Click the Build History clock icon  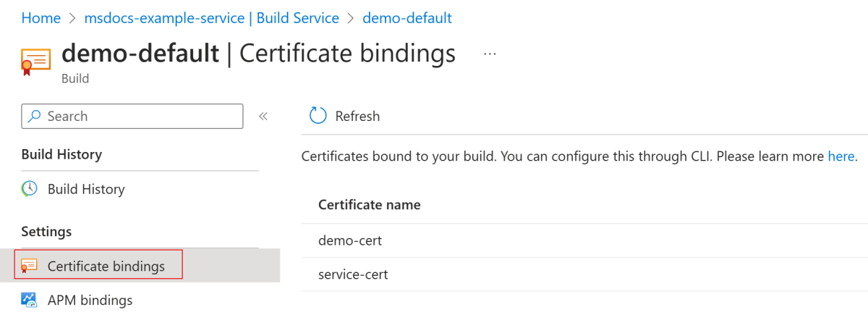[x=30, y=189]
